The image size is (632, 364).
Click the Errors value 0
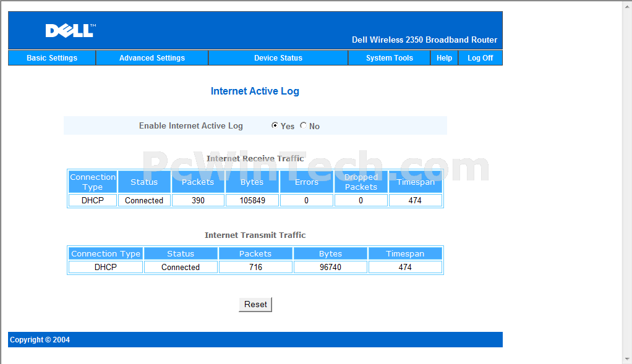[306, 200]
